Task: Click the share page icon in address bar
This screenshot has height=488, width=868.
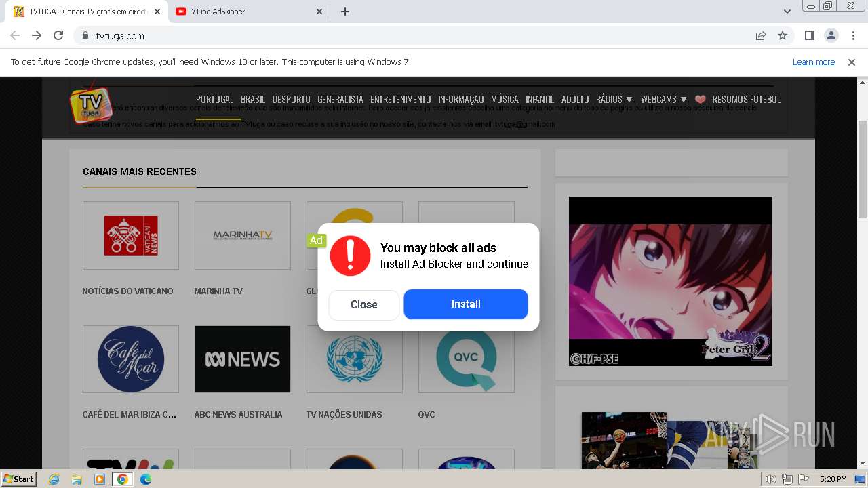Action: [761, 35]
